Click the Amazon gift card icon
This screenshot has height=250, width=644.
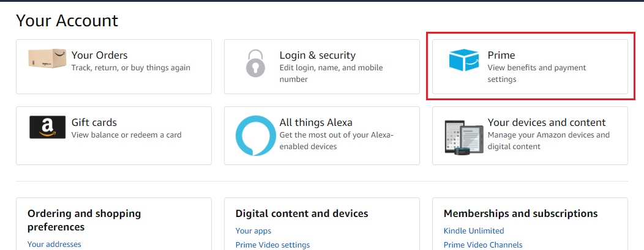pos(47,127)
